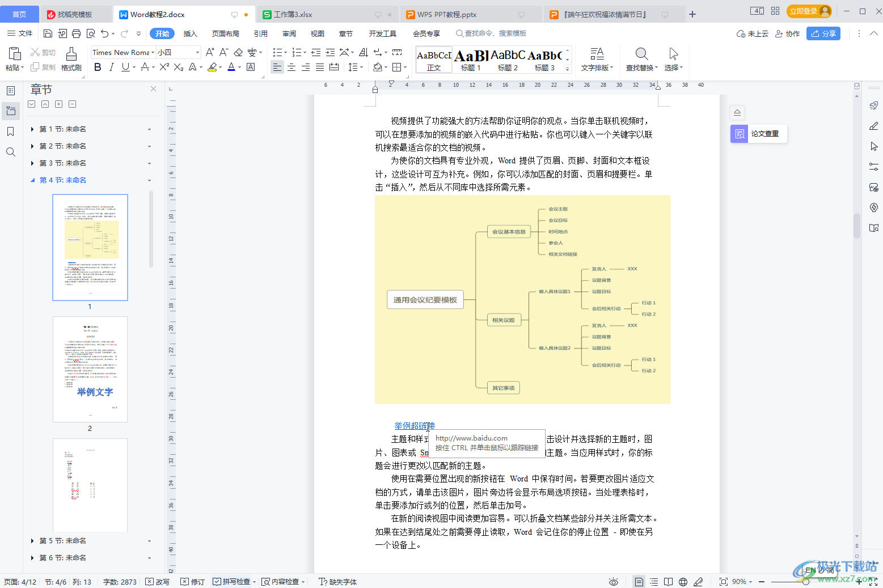883x588 pixels.
Task: Open zoom percentage 90% dropdown
Action: click(x=742, y=582)
